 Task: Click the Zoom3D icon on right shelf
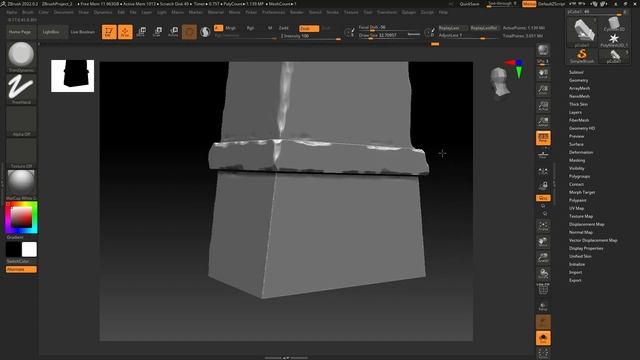[543, 258]
